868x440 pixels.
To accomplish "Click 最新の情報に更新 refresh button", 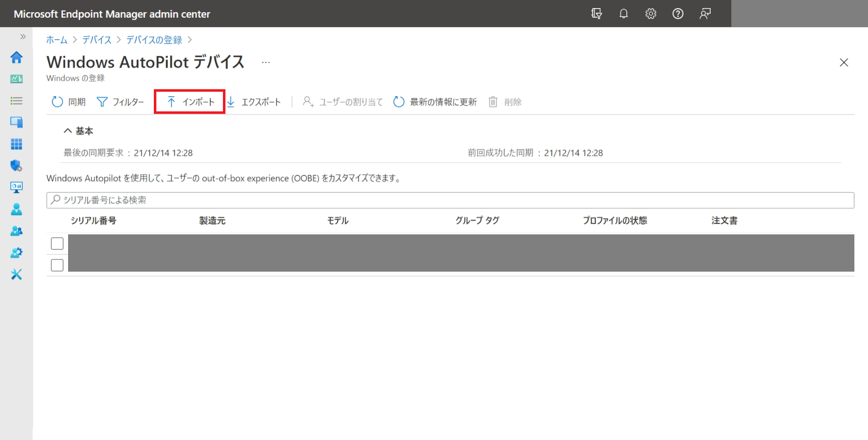I will [x=435, y=102].
